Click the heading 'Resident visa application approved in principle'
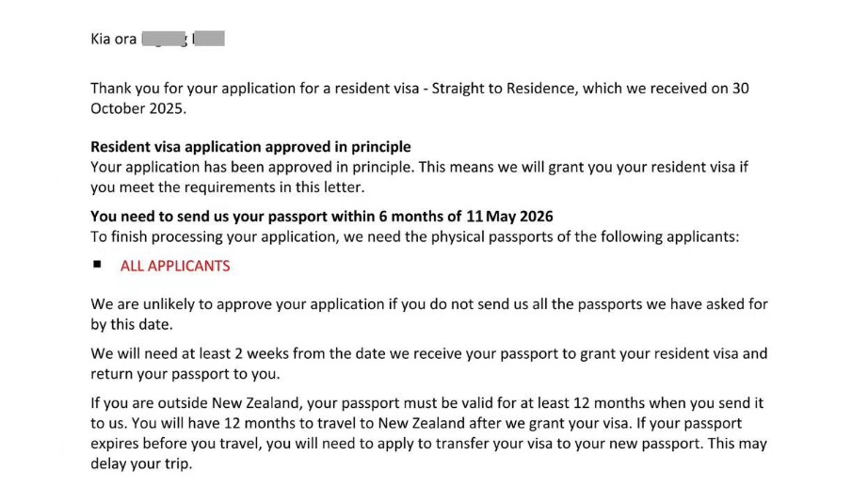The height and width of the screenshot is (488, 868). (x=250, y=147)
